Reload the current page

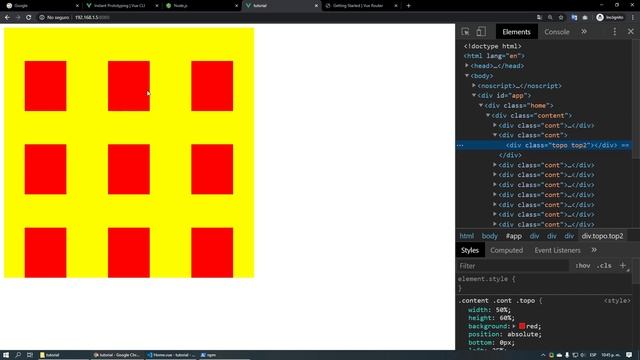click(x=29, y=18)
